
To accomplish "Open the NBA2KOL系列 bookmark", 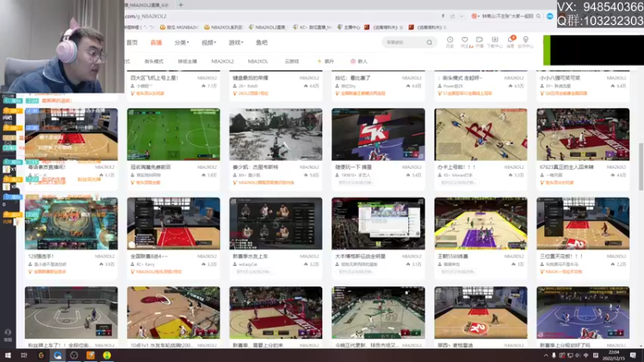I will pyautogui.click(x=224, y=27).
